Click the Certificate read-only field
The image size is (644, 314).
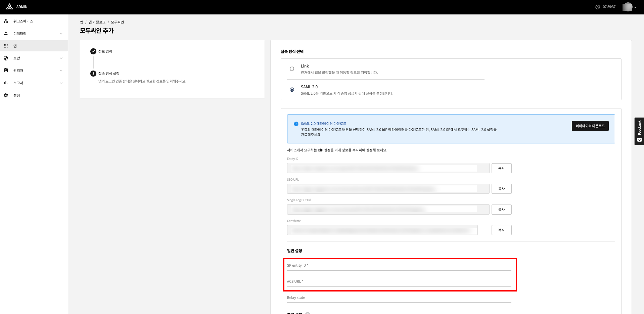click(x=382, y=230)
